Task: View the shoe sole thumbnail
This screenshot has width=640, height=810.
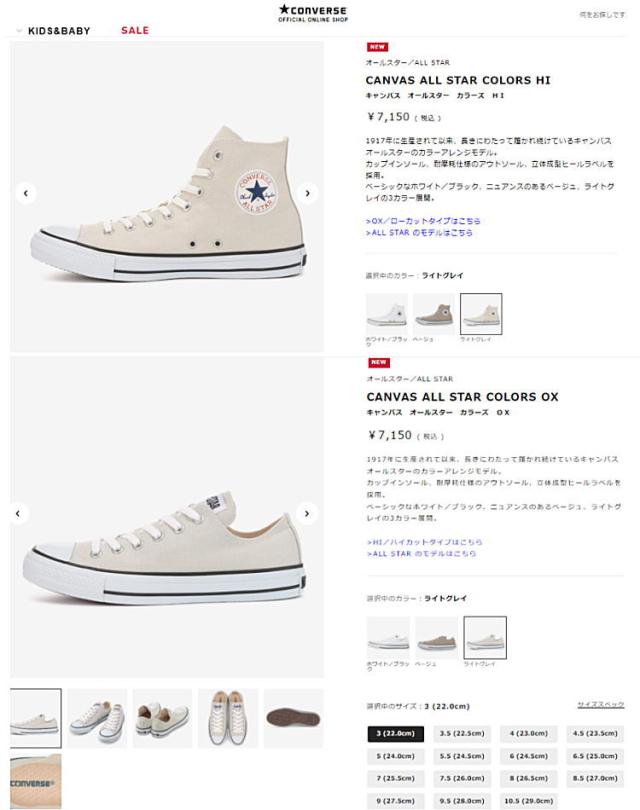Action: click(293, 718)
